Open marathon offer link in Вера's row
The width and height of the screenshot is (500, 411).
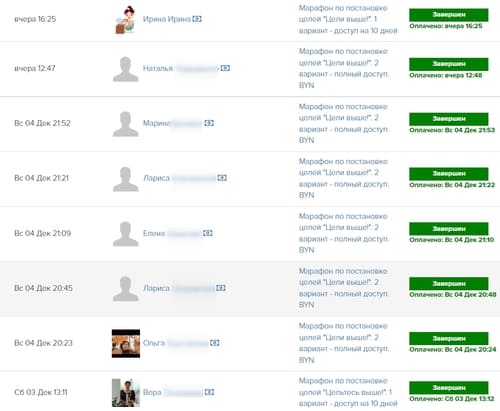[x=348, y=392]
